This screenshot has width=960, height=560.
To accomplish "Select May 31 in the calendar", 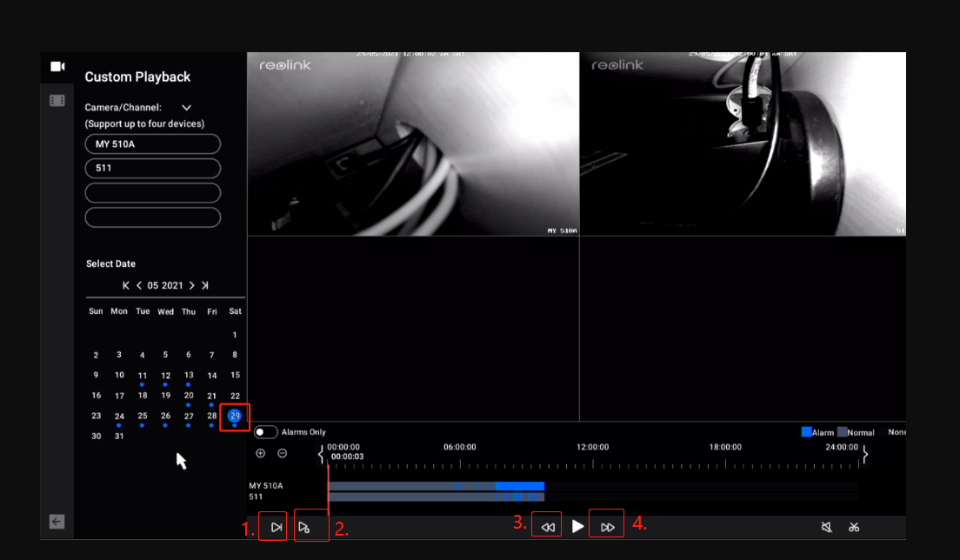I will 119,437.
